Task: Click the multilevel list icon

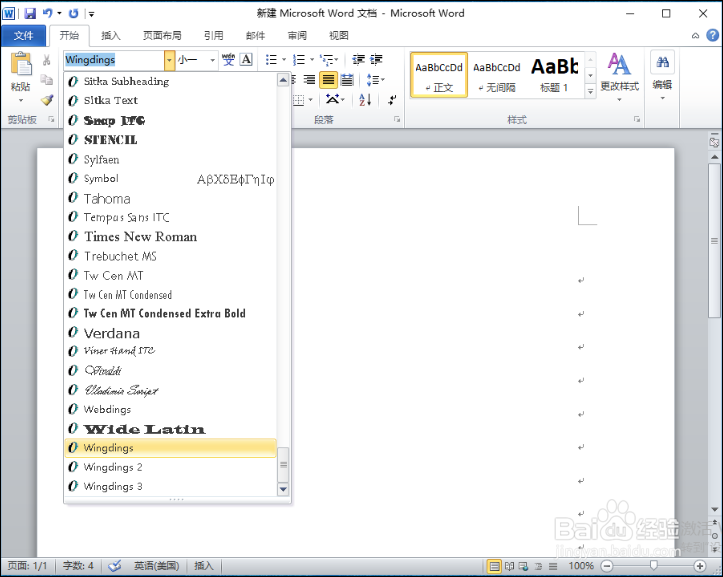Action: 327,59
